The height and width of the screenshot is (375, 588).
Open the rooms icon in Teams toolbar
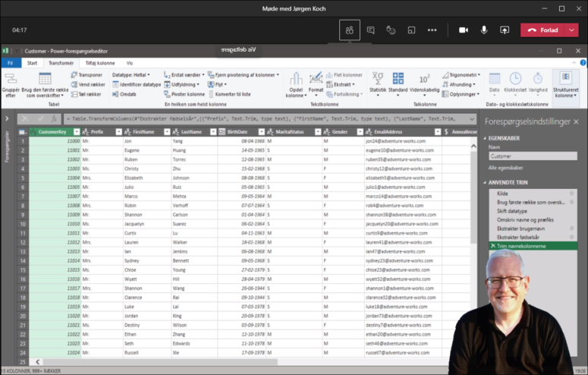coord(411,30)
